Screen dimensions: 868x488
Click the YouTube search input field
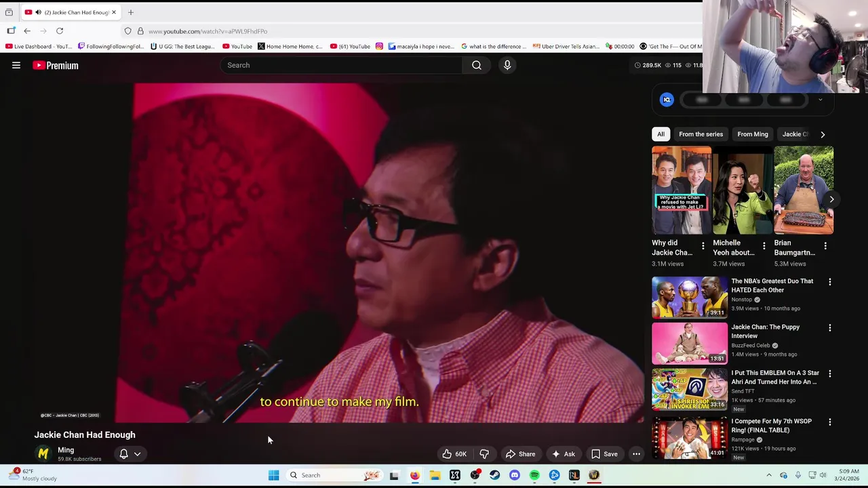[341, 65]
